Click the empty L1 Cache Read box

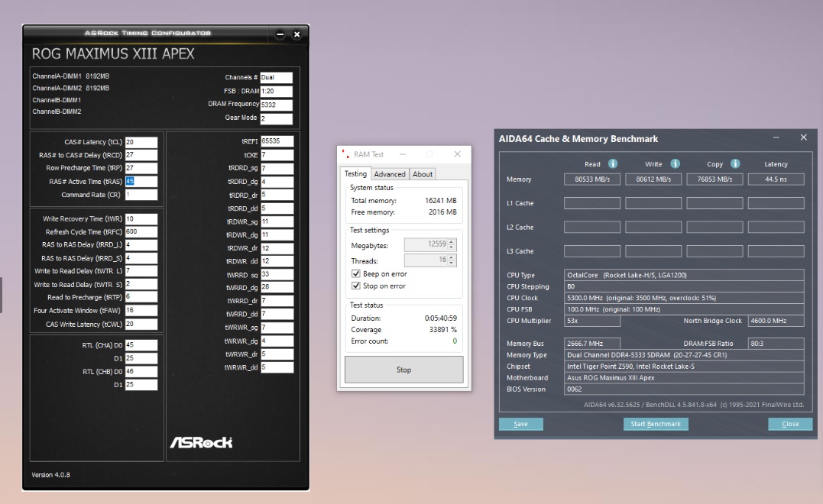click(x=592, y=203)
